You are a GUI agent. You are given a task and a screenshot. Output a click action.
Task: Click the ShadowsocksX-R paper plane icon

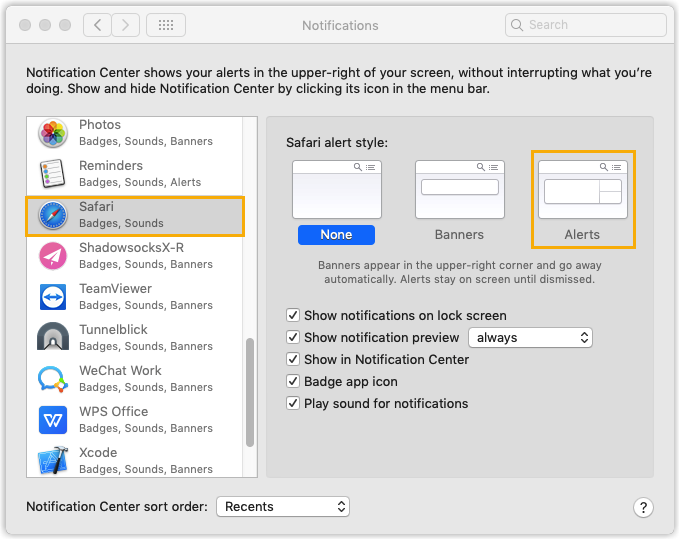click(x=53, y=256)
